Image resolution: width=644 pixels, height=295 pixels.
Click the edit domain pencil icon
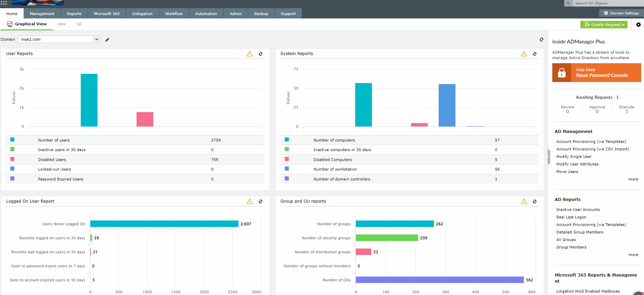(107, 40)
